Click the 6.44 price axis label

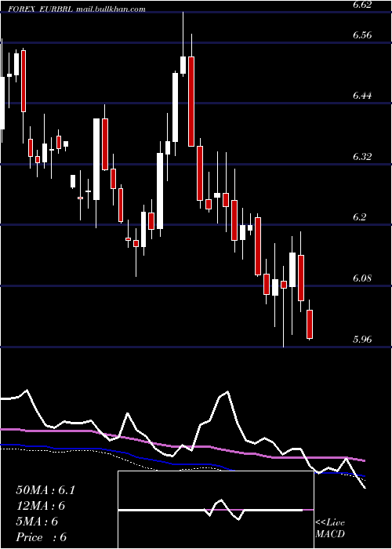point(362,95)
